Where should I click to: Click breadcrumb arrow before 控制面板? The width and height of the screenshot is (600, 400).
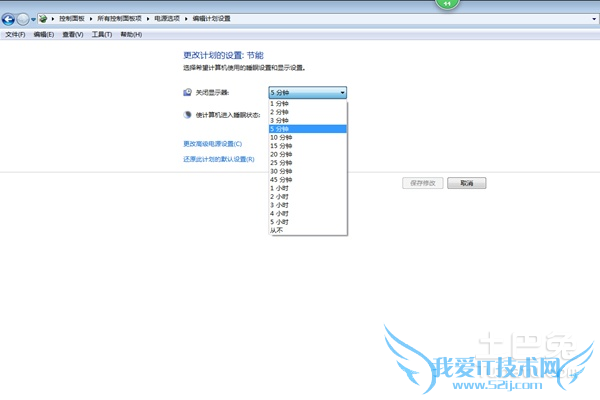click(53, 19)
